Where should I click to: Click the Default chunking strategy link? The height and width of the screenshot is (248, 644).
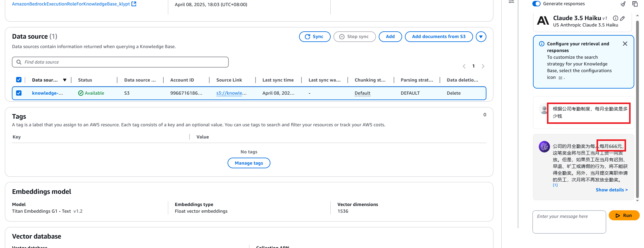pyautogui.click(x=362, y=93)
